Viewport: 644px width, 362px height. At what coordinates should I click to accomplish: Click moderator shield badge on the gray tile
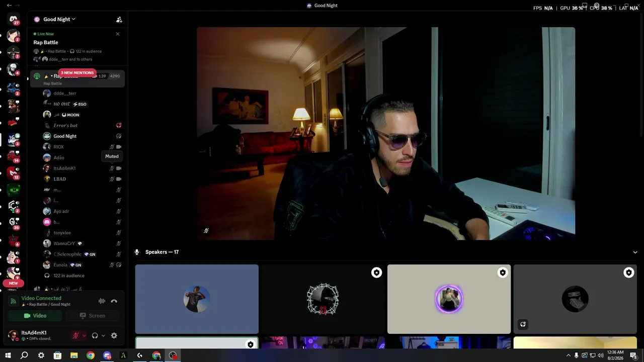pyautogui.click(x=629, y=273)
